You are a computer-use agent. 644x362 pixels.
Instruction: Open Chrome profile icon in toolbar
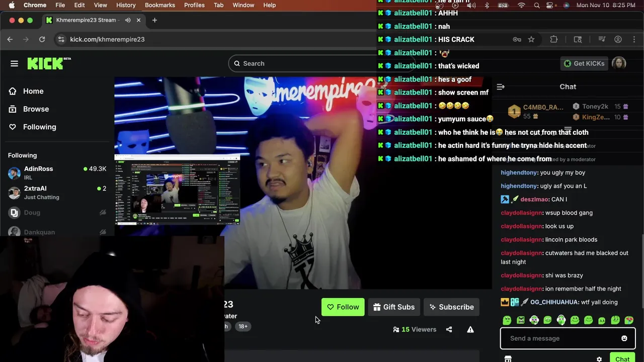click(618, 39)
